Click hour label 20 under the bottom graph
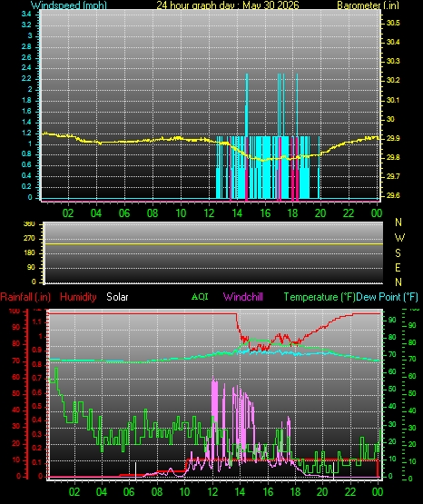Viewport: 423px width, 504px height. (x=322, y=492)
